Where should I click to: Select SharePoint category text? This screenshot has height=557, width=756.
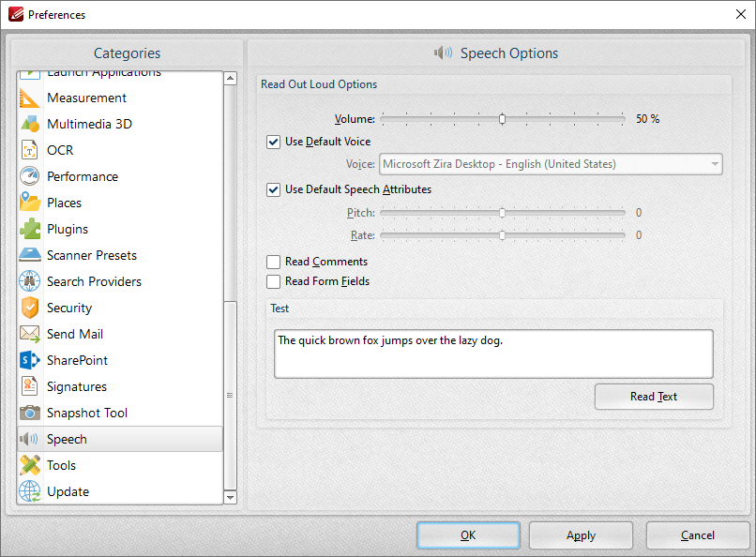[77, 360]
